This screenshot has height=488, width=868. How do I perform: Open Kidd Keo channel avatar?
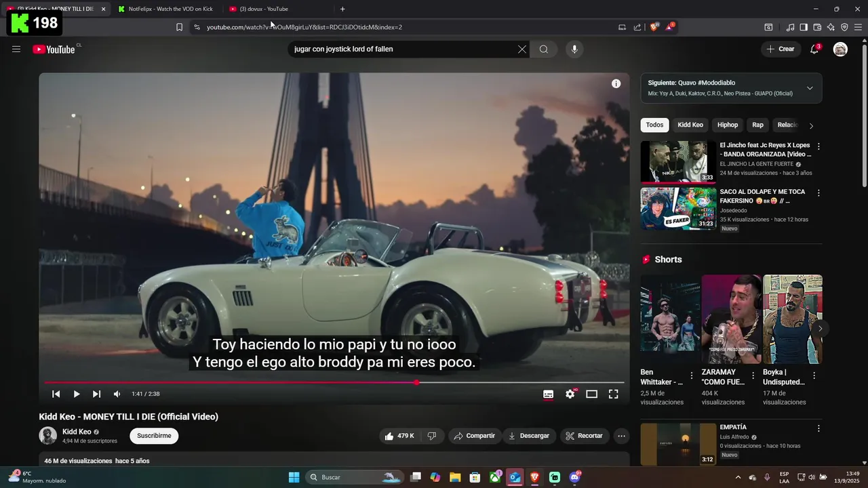[48, 436]
